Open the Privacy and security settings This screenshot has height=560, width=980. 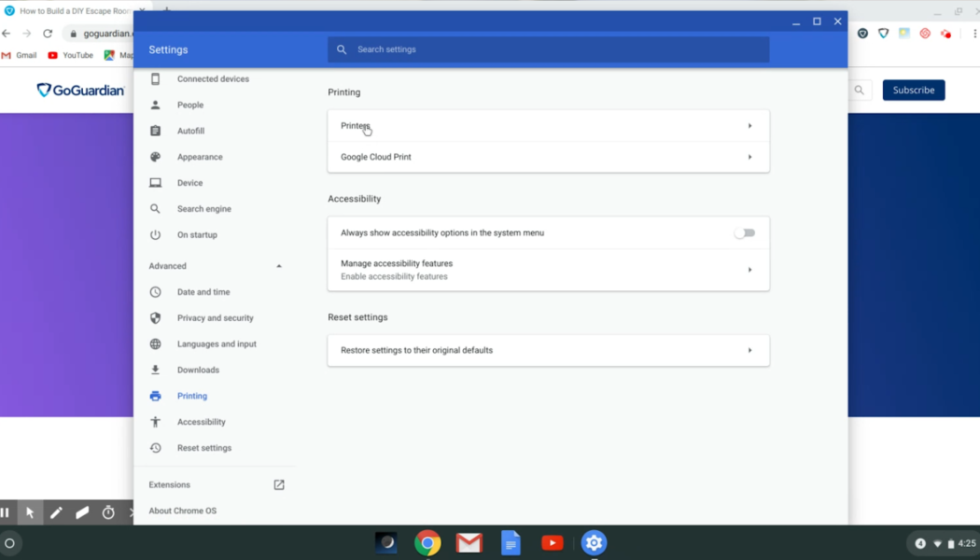pos(215,317)
